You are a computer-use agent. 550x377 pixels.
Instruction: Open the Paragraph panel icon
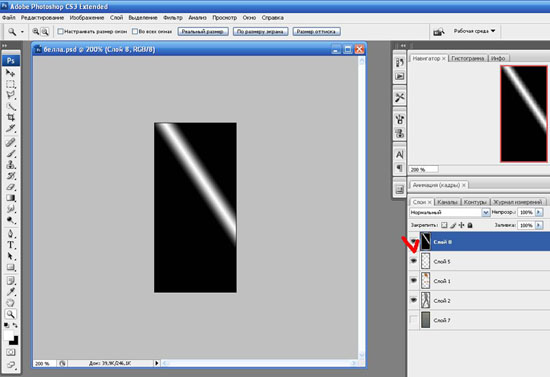point(400,168)
